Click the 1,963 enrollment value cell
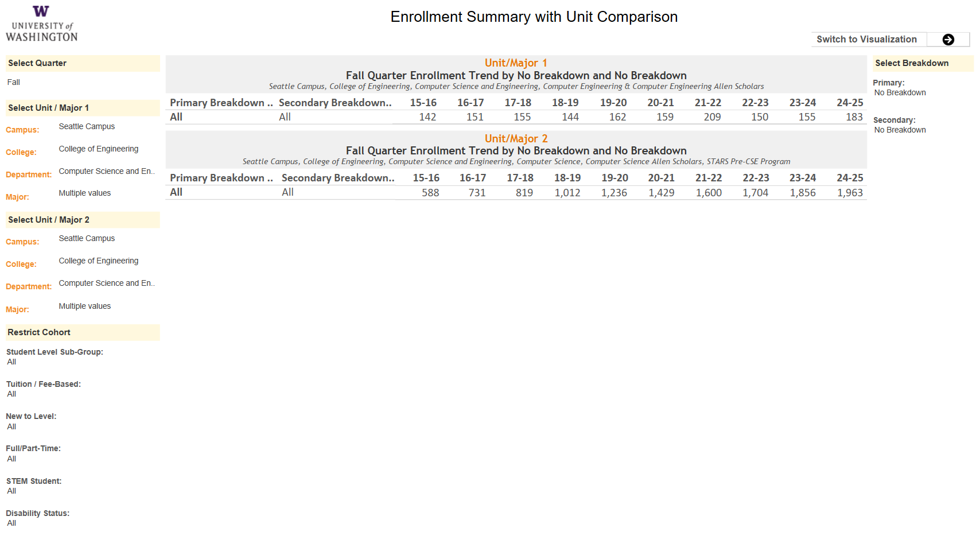Image resolution: width=980 pixels, height=551 pixels. 850,193
